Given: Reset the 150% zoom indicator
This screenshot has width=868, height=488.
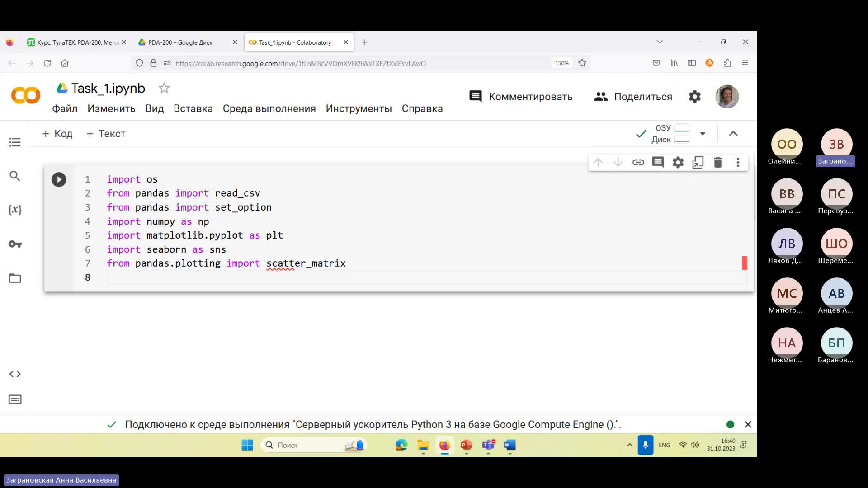Looking at the screenshot, I should coord(562,63).
